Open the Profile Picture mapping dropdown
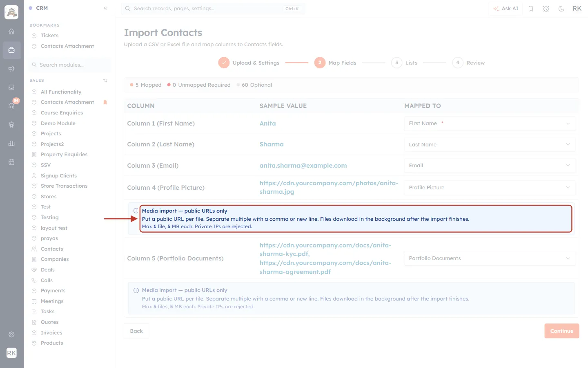588x368 pixels. [490, 187]
